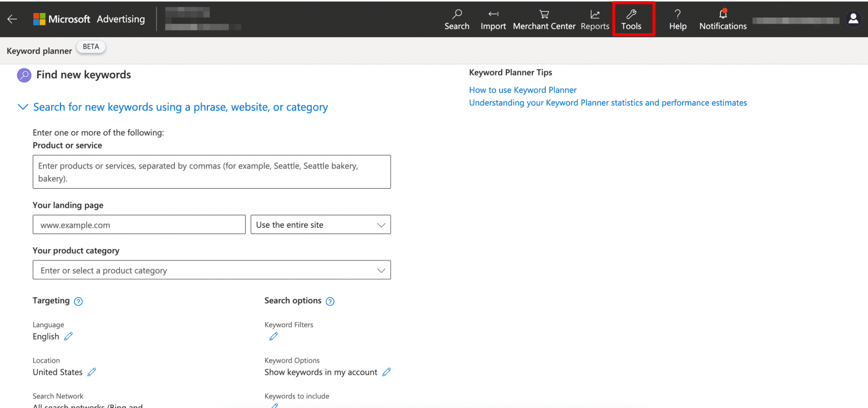868x408 pixels.
Task: Open the Keyword Planner statistics guide link
Action: [608, 102]
